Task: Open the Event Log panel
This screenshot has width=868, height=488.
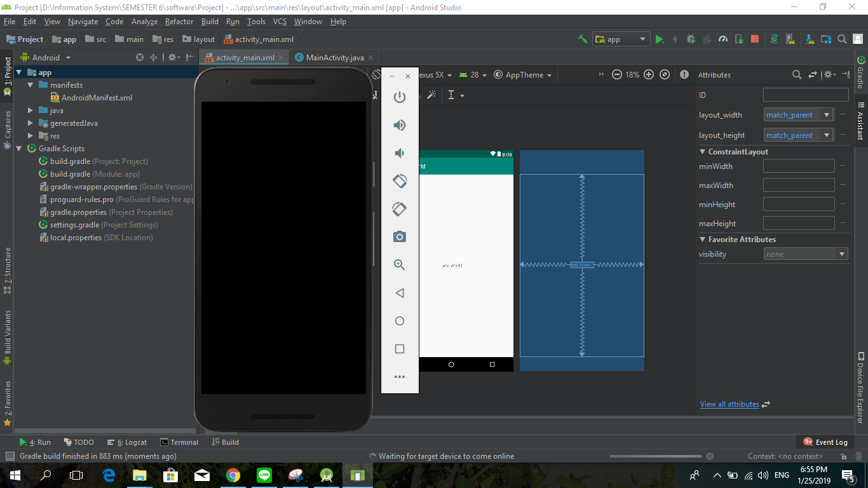Action: (x=831, y=442)
